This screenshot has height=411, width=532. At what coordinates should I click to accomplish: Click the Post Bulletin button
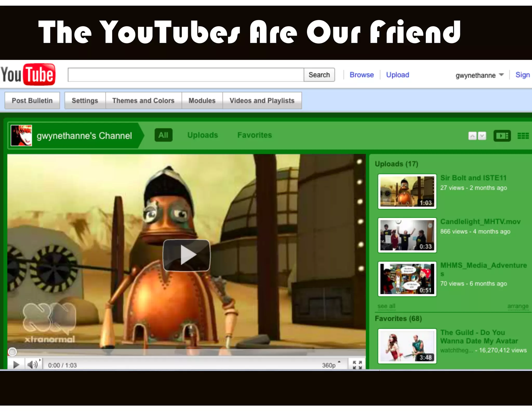[x=32, y=101]
